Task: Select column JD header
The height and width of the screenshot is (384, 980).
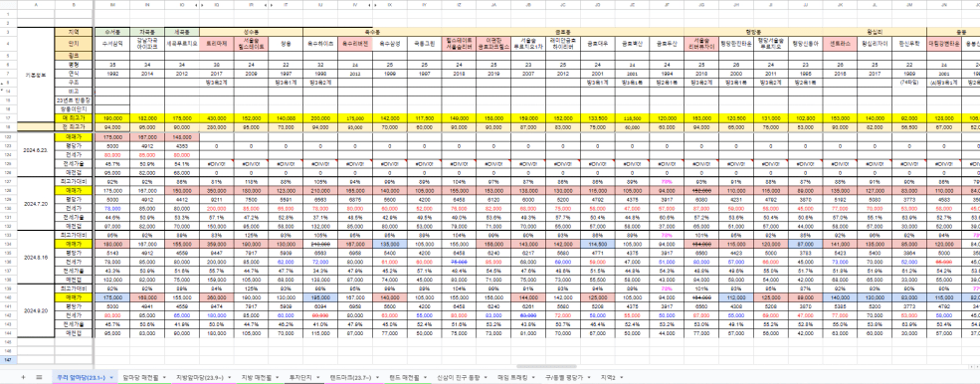Action: tap(598, 5)
